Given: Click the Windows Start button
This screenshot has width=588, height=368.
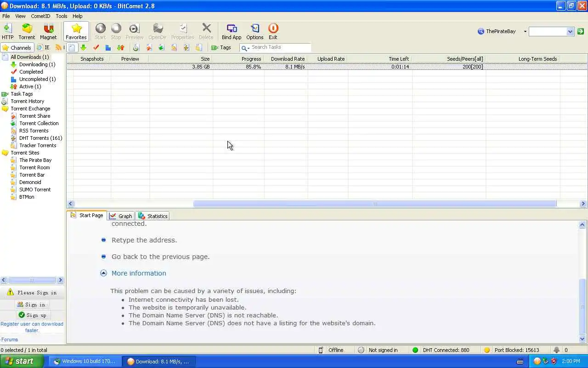Looking at the screenshot, I should pyautogui.click(x=22, y=361).
